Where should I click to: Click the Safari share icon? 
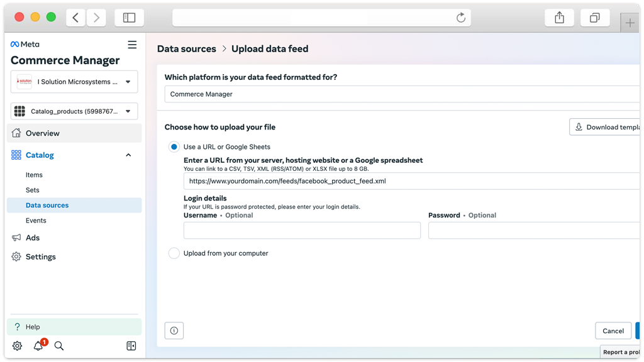tap(559, 18)
